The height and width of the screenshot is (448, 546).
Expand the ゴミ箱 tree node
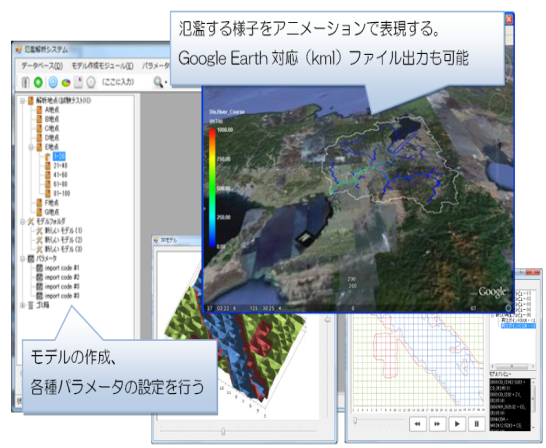point(22,305)
